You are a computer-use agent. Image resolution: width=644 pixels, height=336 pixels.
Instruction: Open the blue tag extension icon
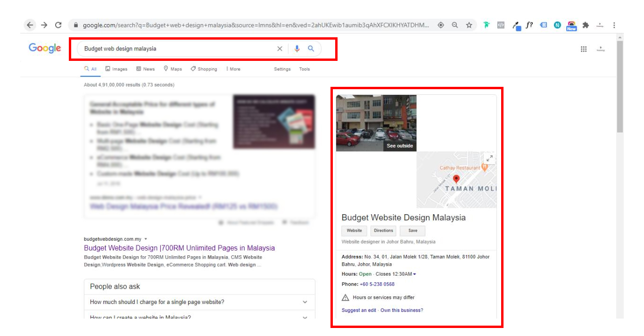(x=544, y=25)
